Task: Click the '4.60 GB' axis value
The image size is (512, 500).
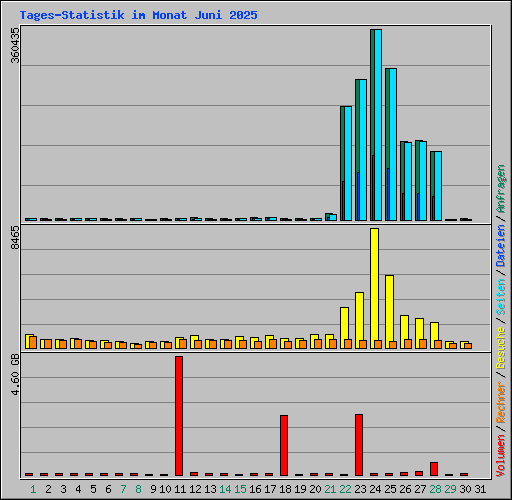Action: pyautogui.click(x=16, y=374)
